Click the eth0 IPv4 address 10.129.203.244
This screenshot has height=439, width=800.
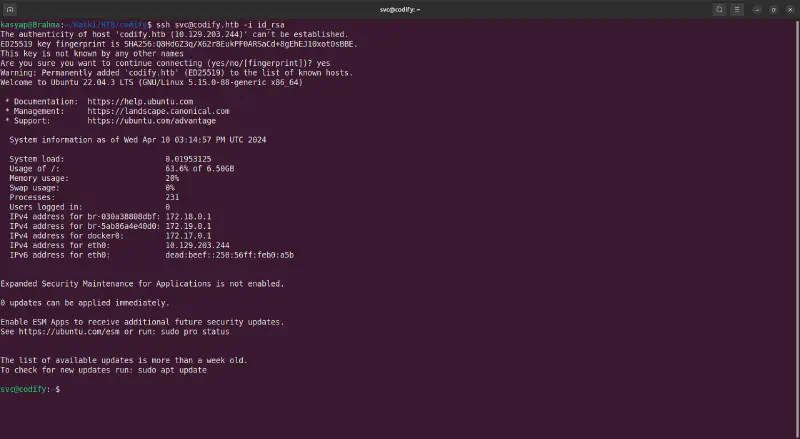click(197, 245)
